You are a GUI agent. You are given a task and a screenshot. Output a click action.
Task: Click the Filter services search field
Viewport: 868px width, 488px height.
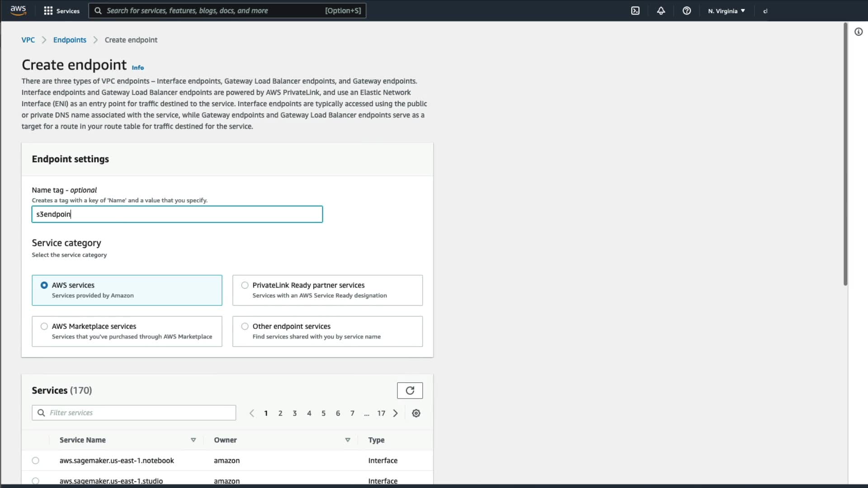(140, 413)
